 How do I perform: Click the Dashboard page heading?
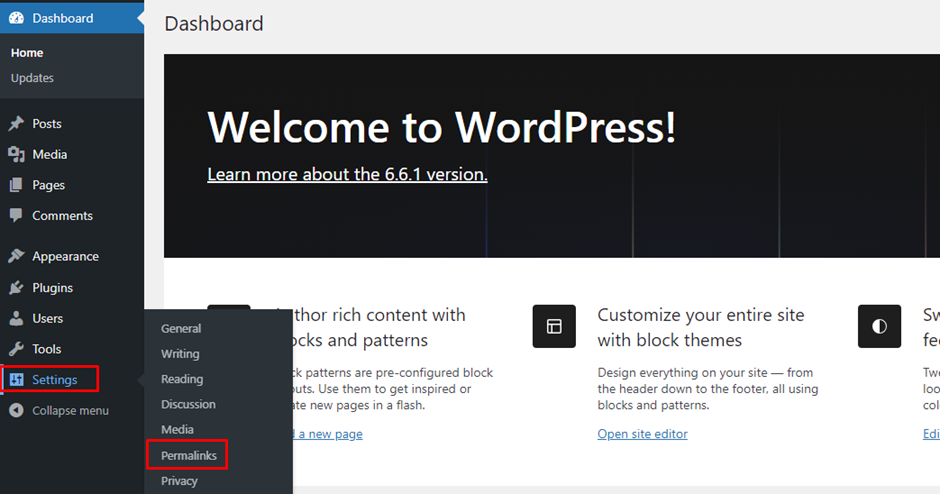pos(213,23)
